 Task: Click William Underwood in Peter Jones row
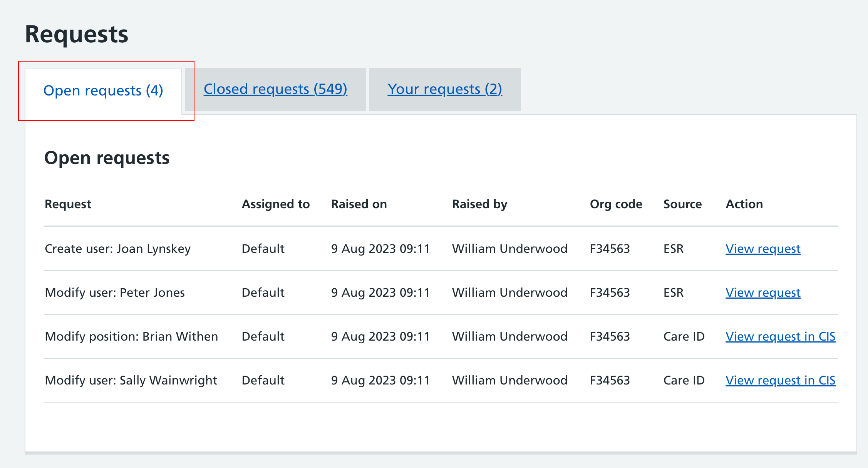(510, 293)
